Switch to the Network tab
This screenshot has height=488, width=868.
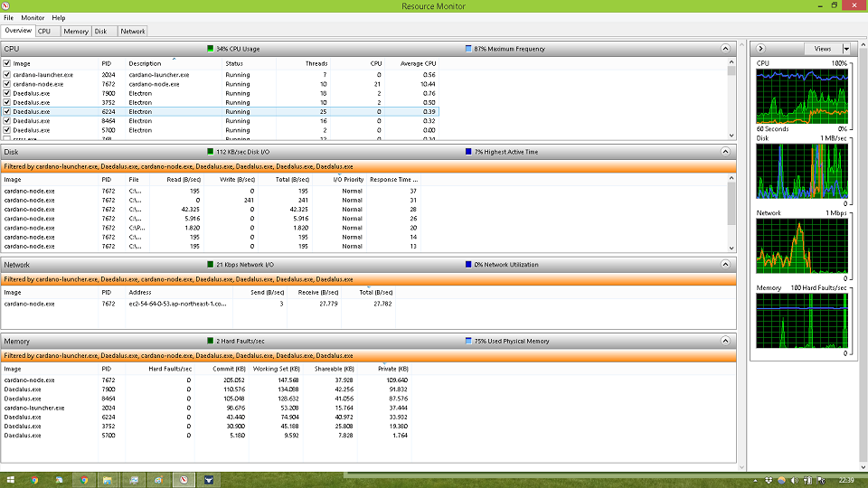coord(133,32)
